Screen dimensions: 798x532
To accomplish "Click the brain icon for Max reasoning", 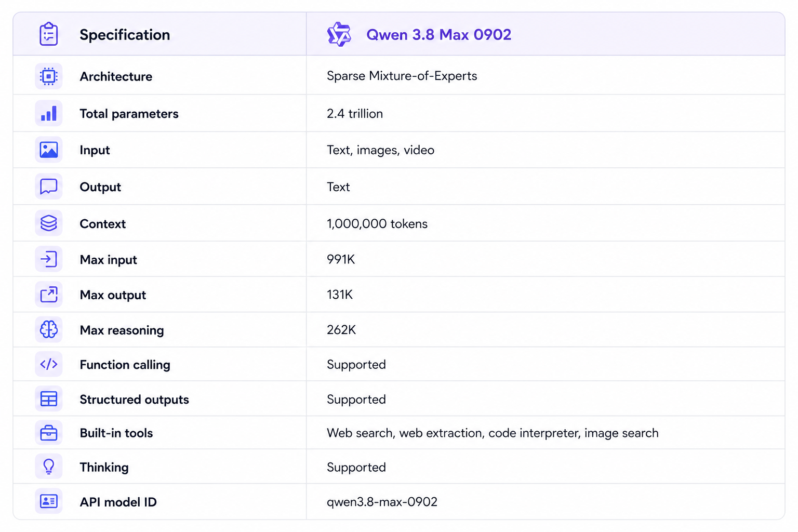I will [x=49, y=329].
